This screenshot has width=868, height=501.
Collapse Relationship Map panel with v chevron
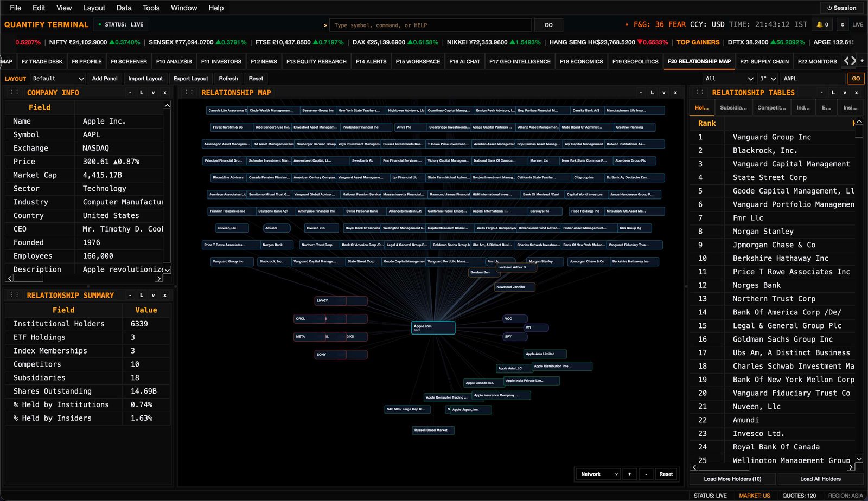(663, 93)
